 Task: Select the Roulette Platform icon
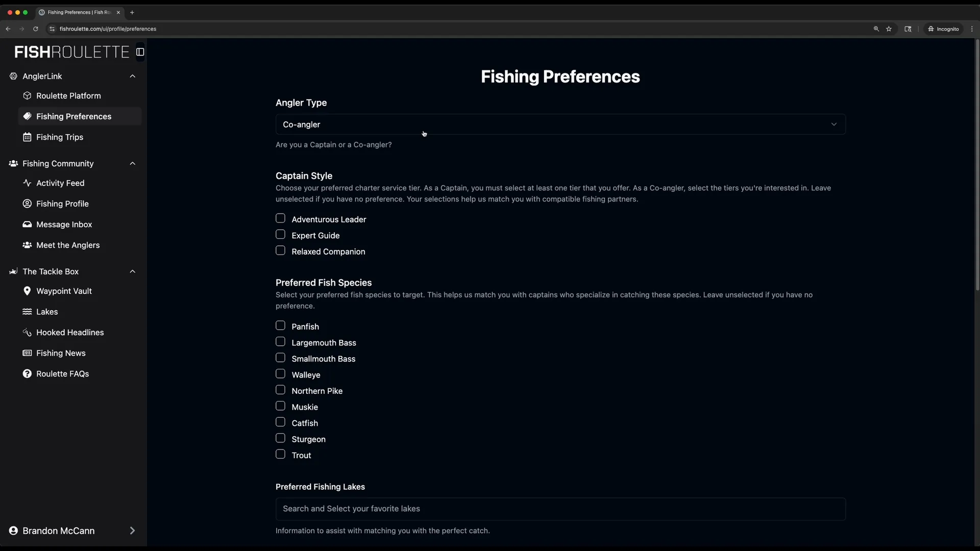pos(27,95)
